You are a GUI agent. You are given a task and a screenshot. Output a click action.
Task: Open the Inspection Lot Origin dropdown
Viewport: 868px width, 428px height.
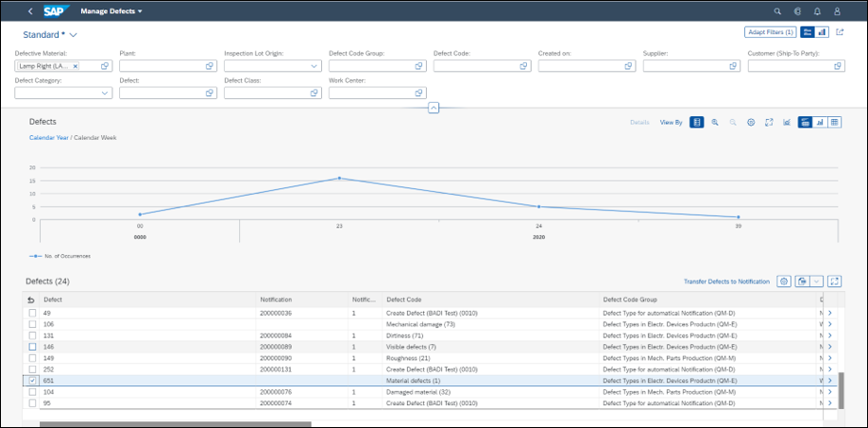point(314,66)
